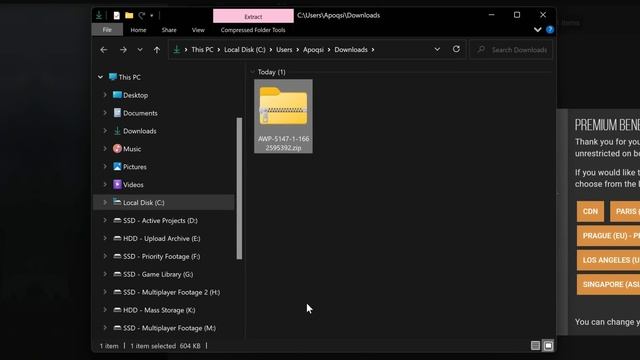The image size is (640, 360).
Task: Click the LOS ANGELES server button
Action: coord(608,260)
